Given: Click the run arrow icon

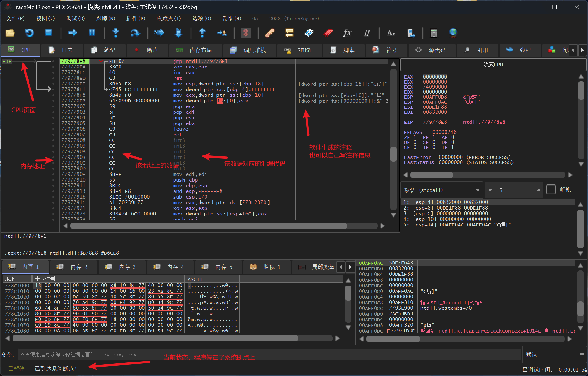Looking at the screenshot, I should coord(73,33).
